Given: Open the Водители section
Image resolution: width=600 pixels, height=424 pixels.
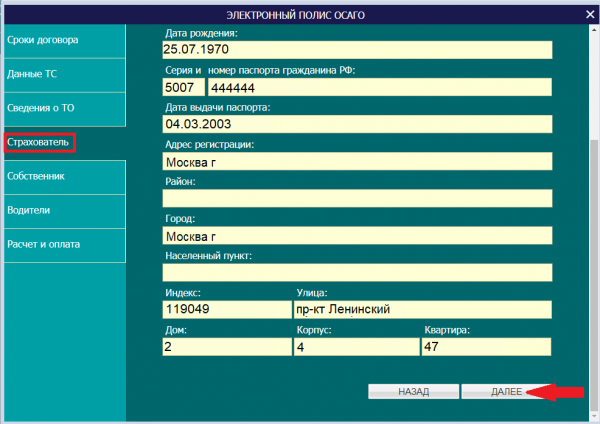Looking at the screenshot, I should (x=65, y=211).
